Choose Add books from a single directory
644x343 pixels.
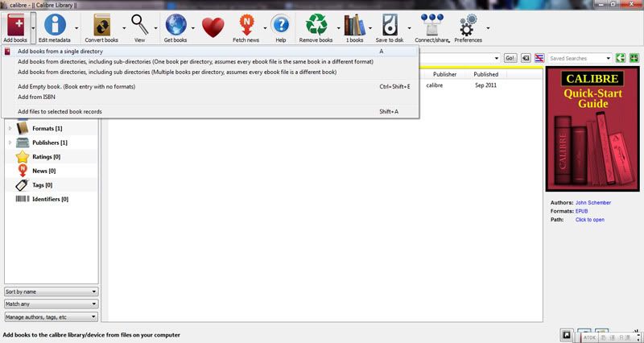coord(210,52)
